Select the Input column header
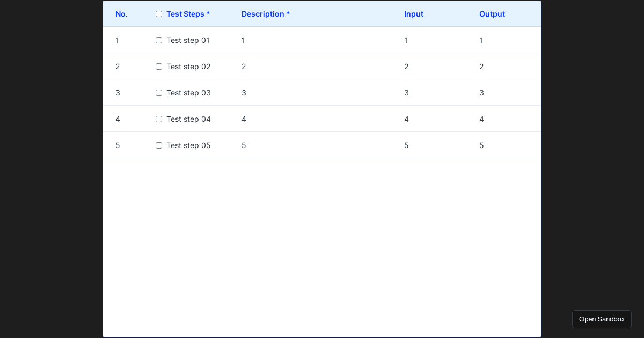644x338 pixels. [413, 14]
